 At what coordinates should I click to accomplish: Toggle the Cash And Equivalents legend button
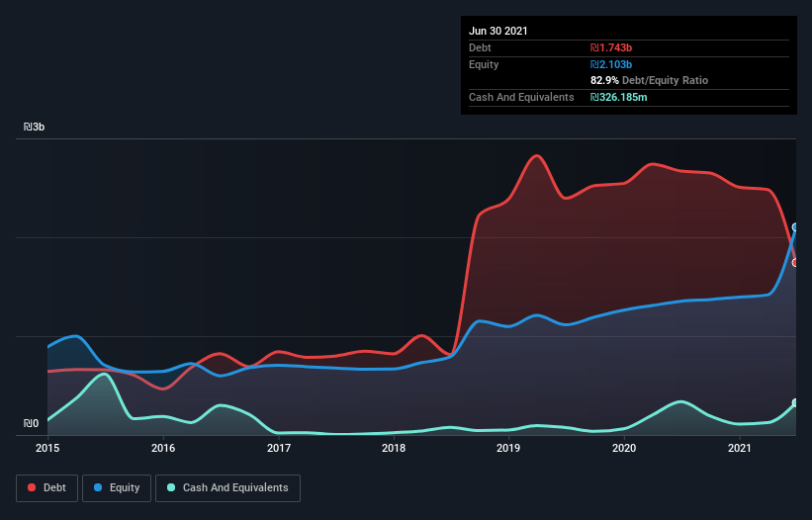[227, 488]
